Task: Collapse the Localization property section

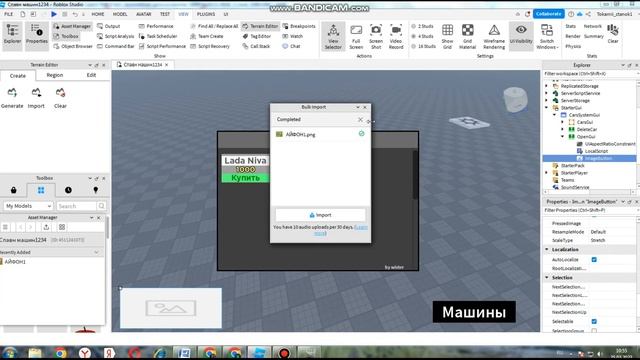Action: [547, 249]
